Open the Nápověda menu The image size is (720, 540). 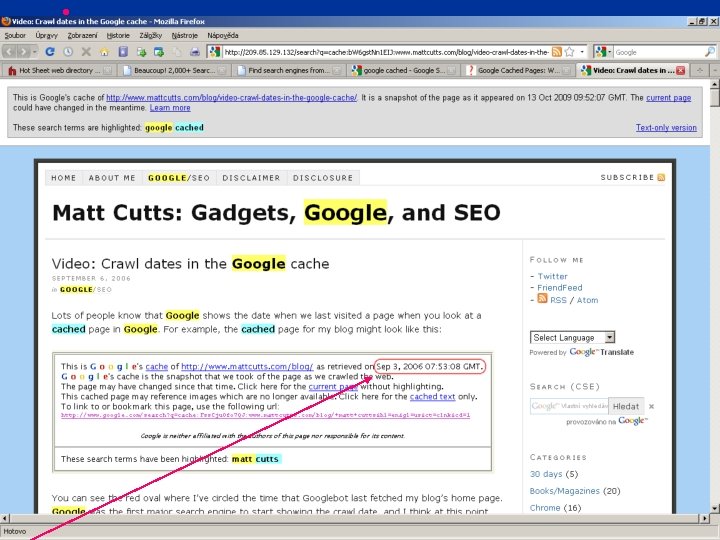pos(223,35)
